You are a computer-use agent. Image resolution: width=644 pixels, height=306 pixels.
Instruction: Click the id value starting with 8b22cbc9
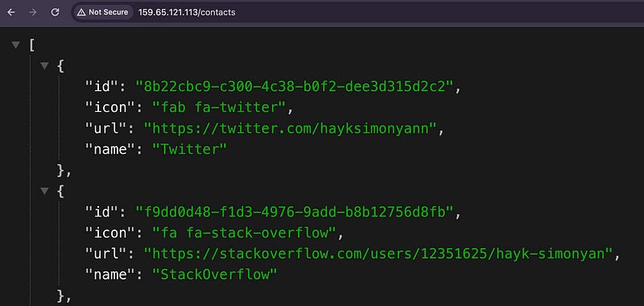pyautogui.click(x=294, y=87)
